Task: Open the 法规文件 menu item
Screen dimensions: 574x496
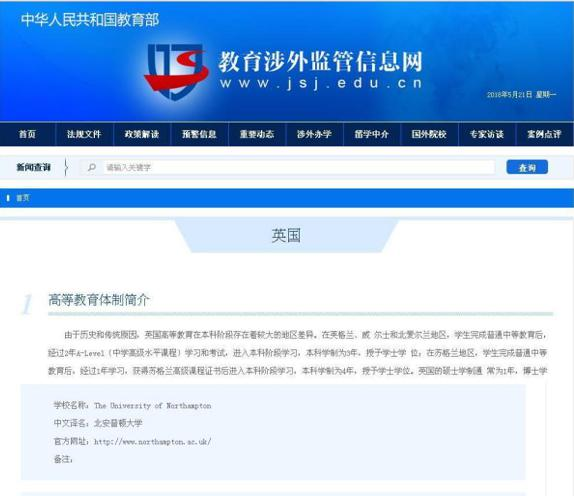Action: pos(84,134)
